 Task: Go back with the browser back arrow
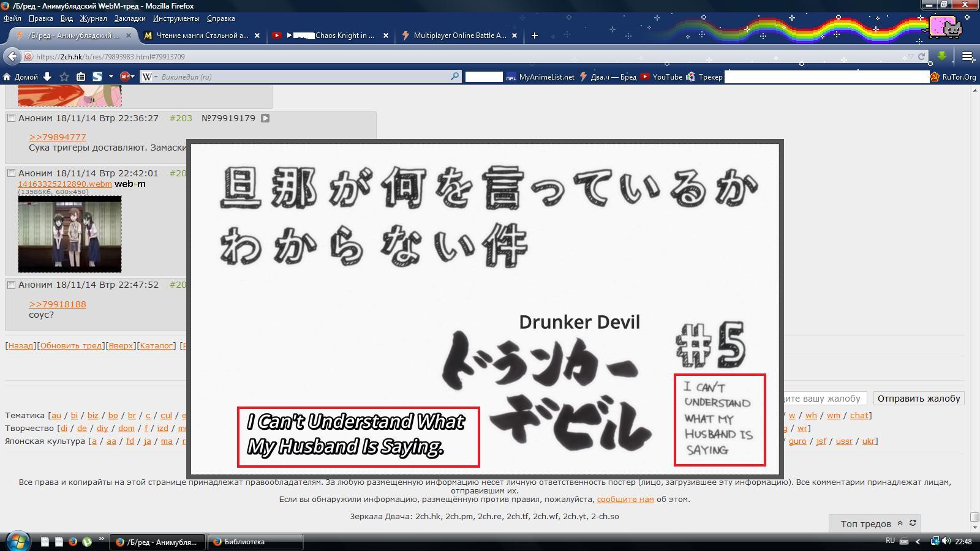12,56
